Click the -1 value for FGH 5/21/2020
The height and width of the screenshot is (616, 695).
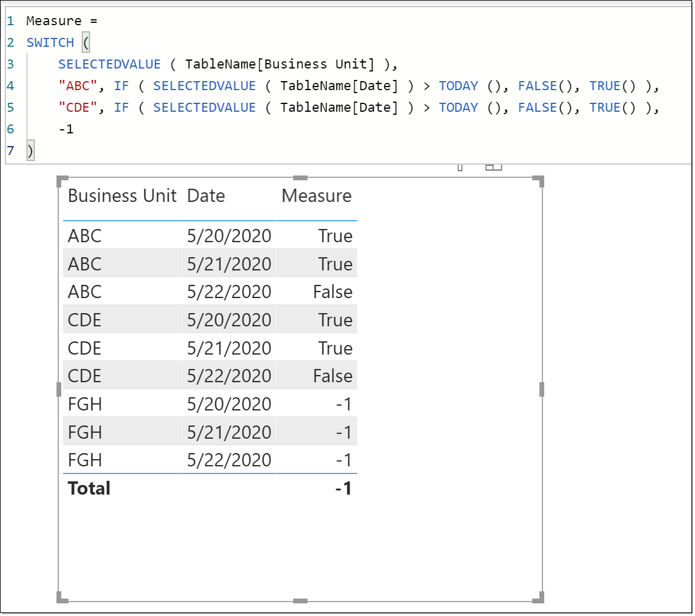(344, 432)
